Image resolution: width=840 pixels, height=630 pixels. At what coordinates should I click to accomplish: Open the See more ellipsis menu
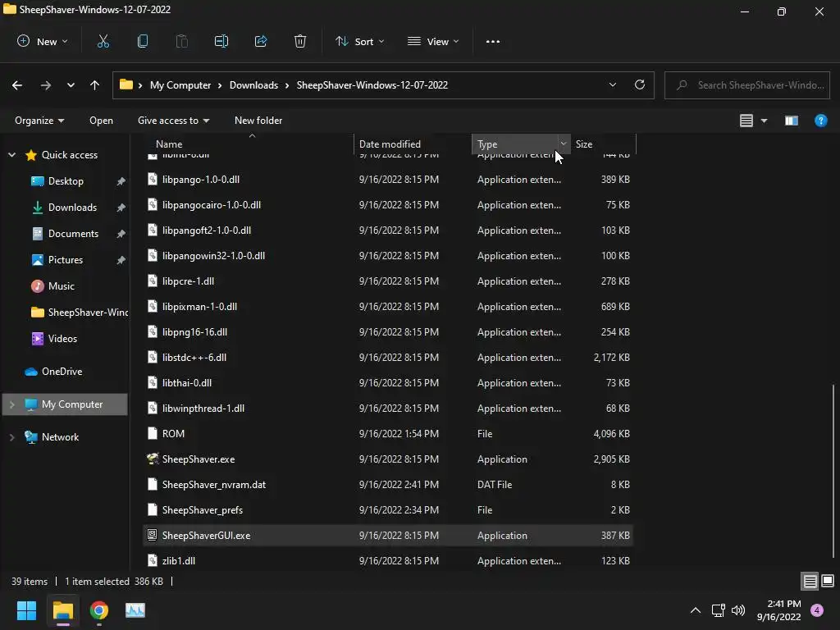[493, 41]
